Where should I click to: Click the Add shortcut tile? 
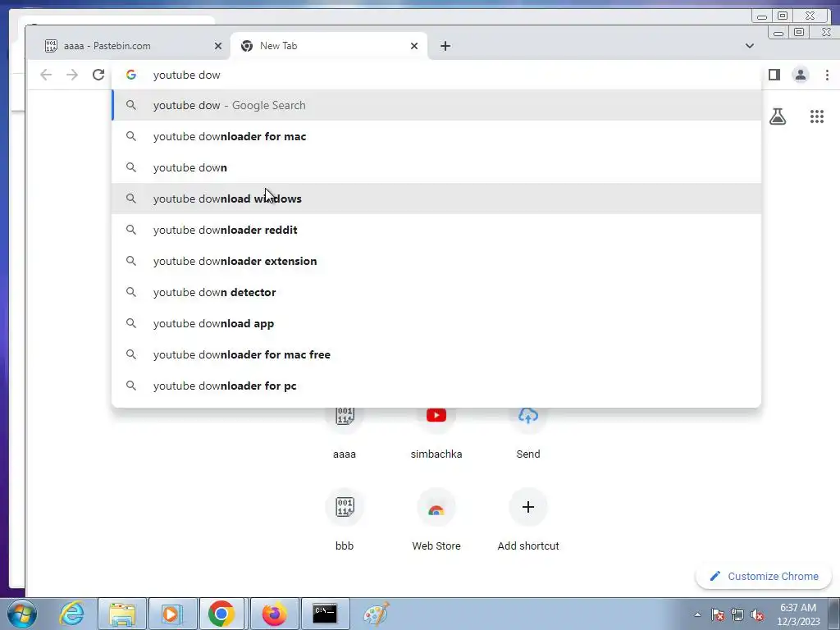[x=528, y=518]
